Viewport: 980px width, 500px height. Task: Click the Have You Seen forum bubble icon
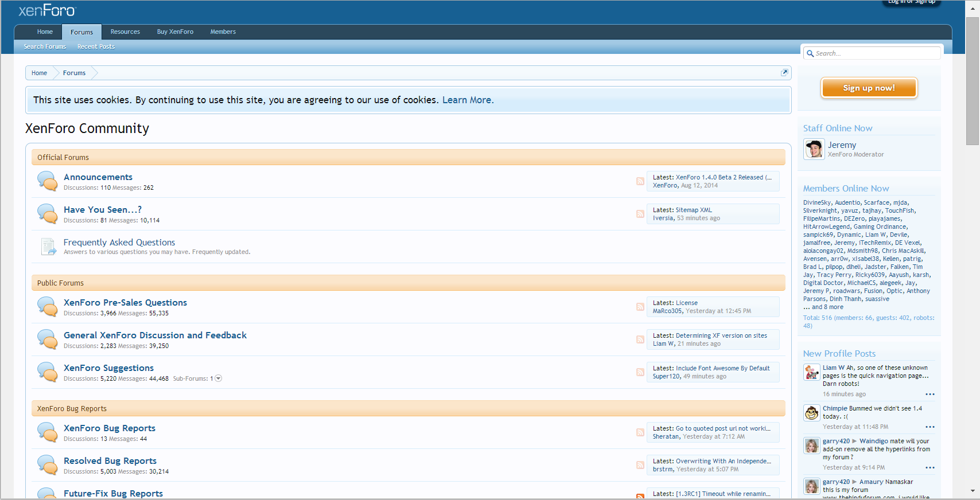47,214
